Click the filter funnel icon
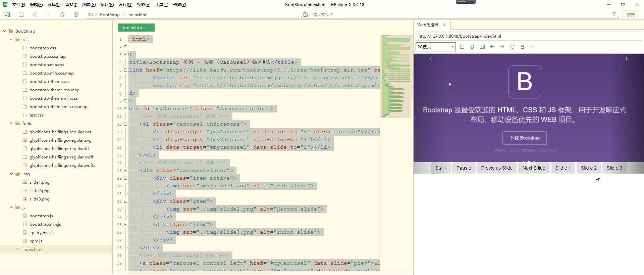This screenshot has width=644, height=275. pyautogui.click(x=614, y=14)
